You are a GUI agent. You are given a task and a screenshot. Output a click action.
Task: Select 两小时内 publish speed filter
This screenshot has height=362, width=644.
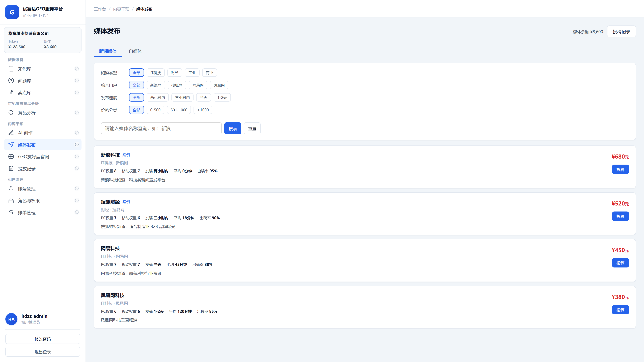[157, 97]
